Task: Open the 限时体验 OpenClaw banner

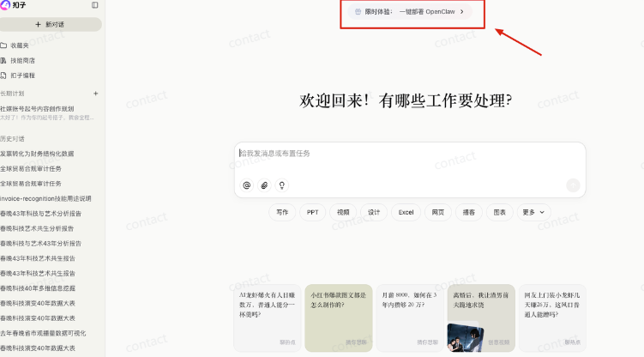Action: click(411, 12)
